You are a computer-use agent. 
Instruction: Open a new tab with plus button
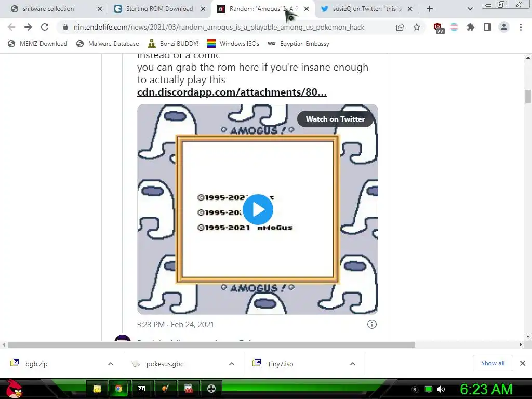coord(430,9)
